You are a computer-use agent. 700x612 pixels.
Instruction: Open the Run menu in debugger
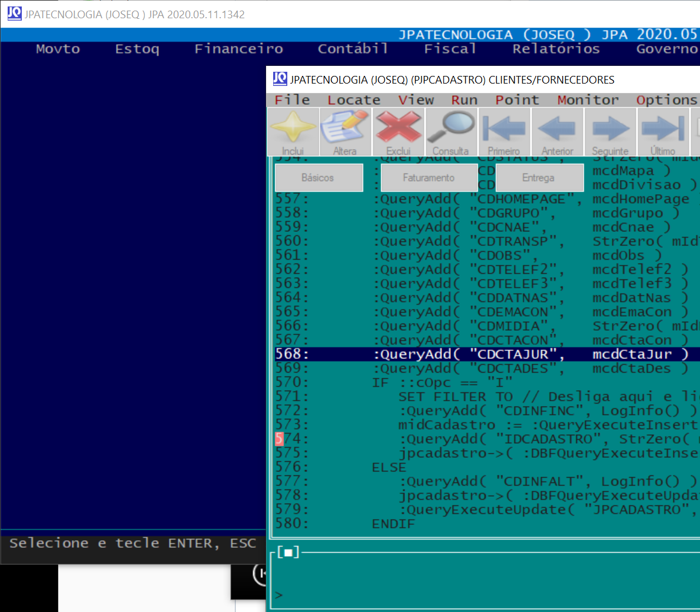(464, 100)
